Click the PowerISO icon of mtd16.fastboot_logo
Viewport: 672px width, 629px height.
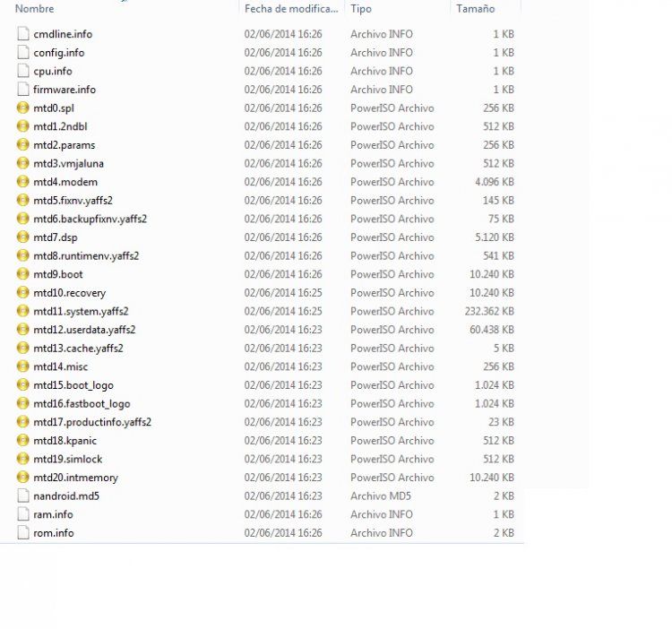point(22,403)
